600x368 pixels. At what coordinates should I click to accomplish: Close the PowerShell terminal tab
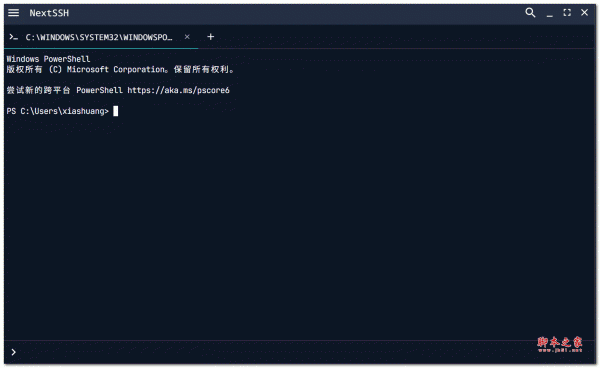click(187, 37)
